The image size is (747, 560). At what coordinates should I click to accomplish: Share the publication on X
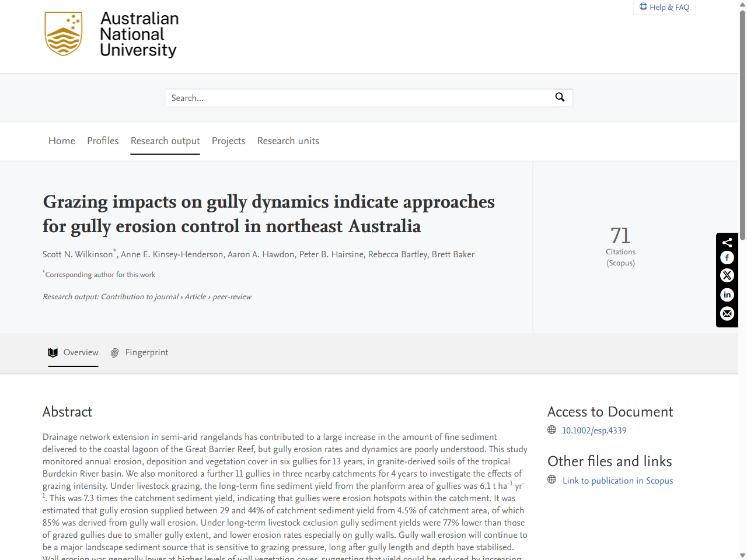[x=727, y=275]
